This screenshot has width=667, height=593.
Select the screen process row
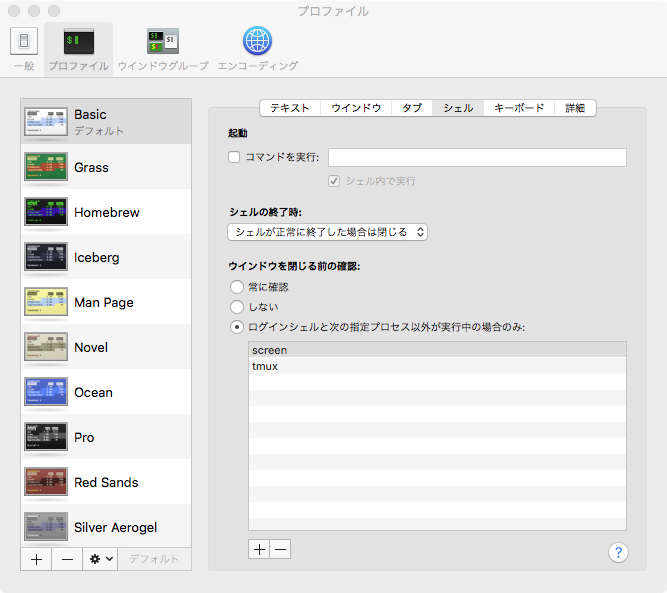(437, 350)
